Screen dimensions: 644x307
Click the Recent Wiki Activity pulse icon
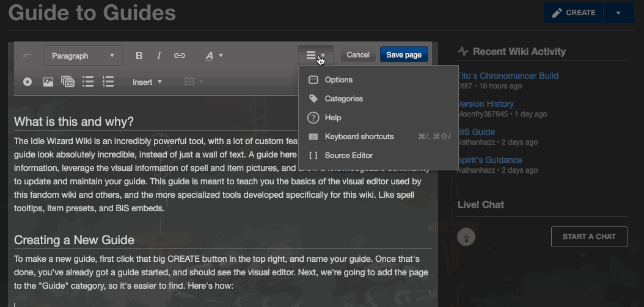(x=463, y=52)
